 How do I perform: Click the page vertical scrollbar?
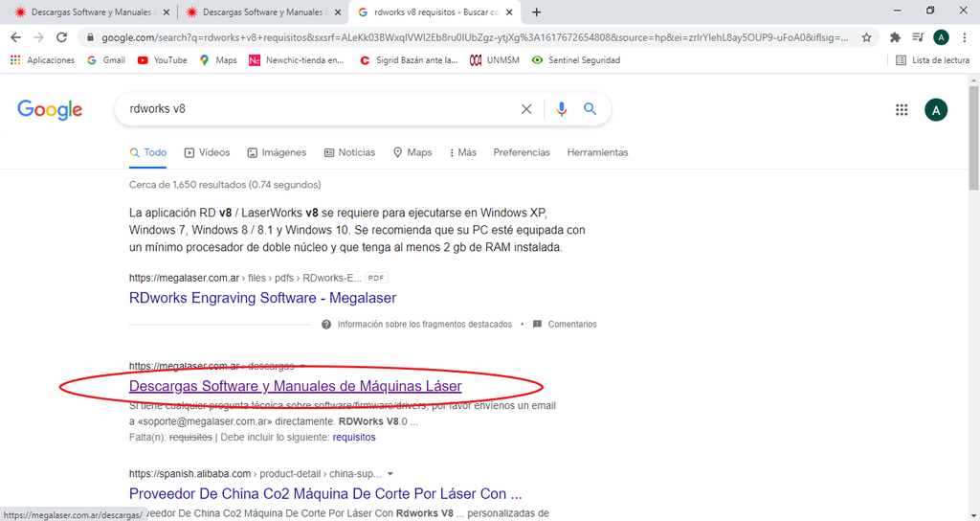[x=973, y=138]
